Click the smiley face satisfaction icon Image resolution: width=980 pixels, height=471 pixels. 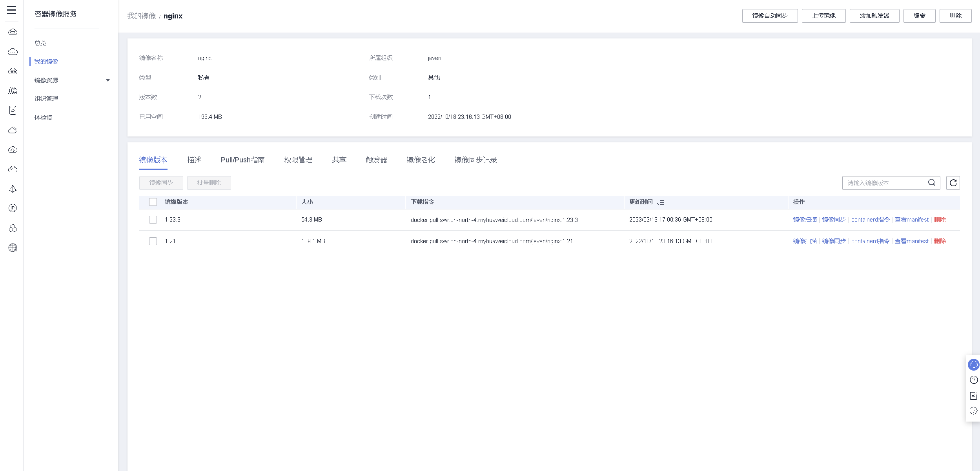(x=973, y=411)
